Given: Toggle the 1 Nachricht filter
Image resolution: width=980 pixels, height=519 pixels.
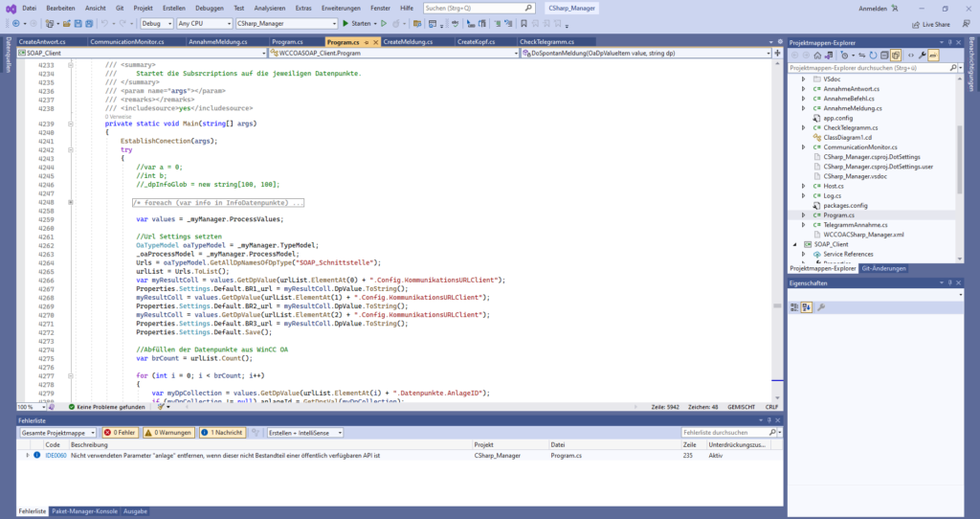Looking at the screenshot, I should point(222,433).
